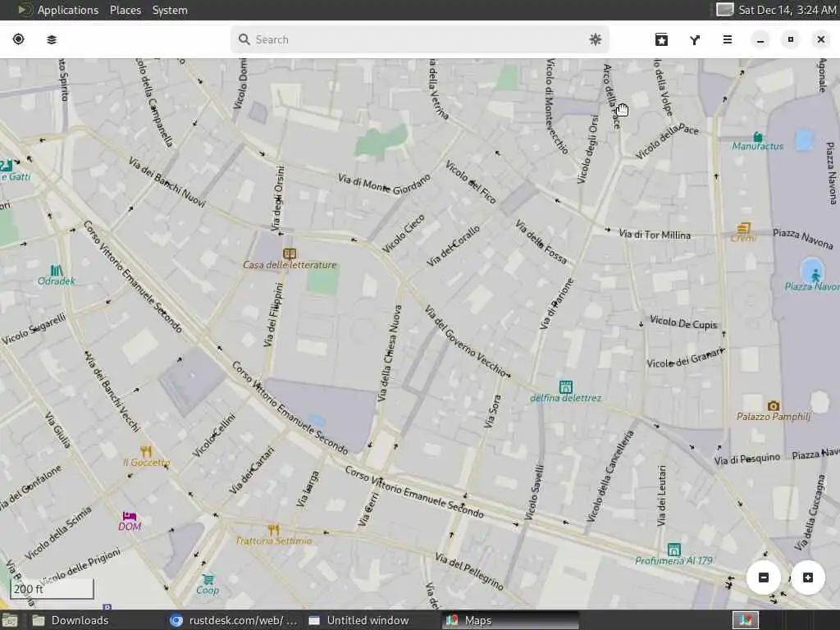Click the Vicolo dei Granari label
Viewport: 840px width, 630px height.
(x=686, y=358)
